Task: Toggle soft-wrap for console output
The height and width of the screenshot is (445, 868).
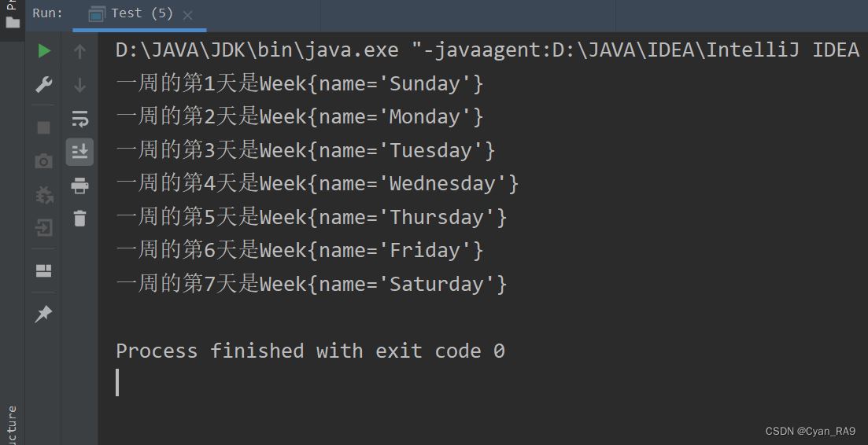Action: click(x=79, y=118)
